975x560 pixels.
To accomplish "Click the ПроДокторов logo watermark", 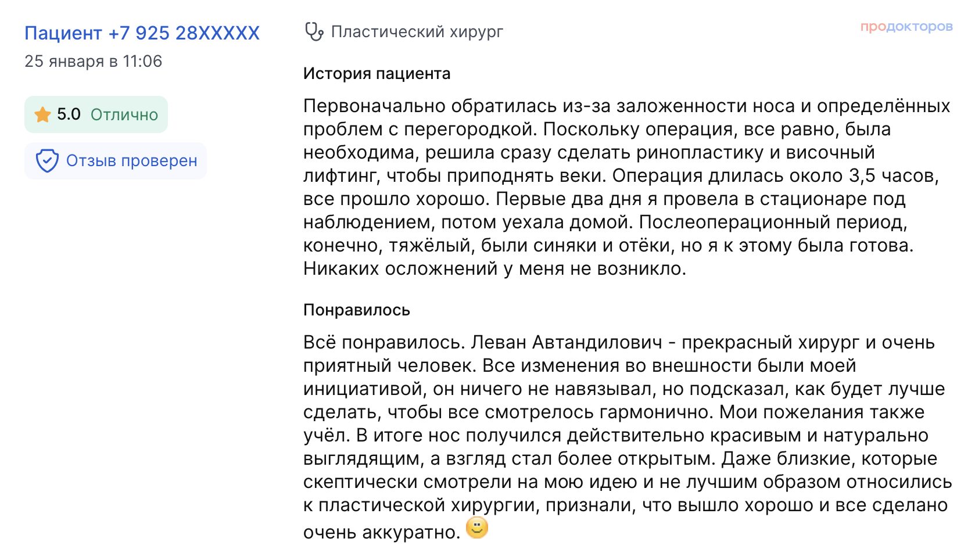I will tap(906, 27).
